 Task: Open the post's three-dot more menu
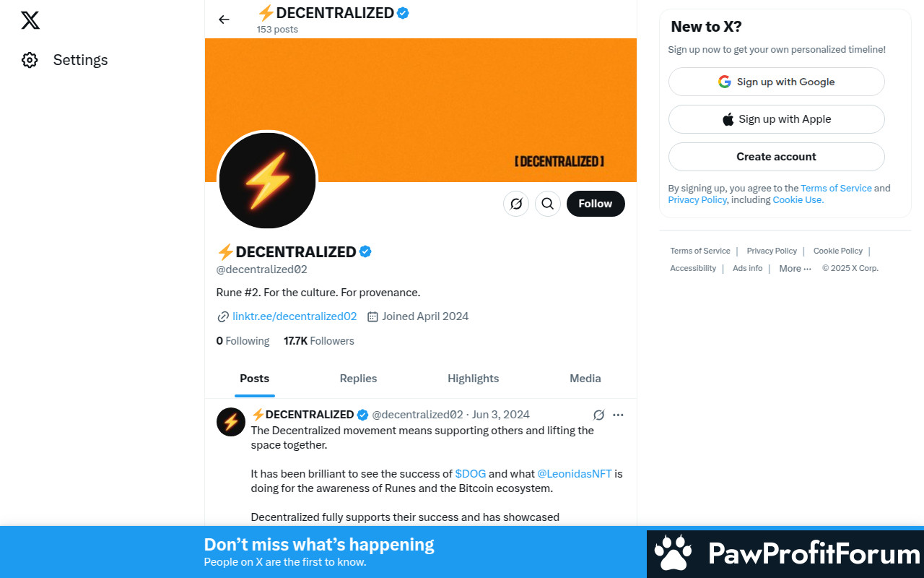(x=618, y=415)
